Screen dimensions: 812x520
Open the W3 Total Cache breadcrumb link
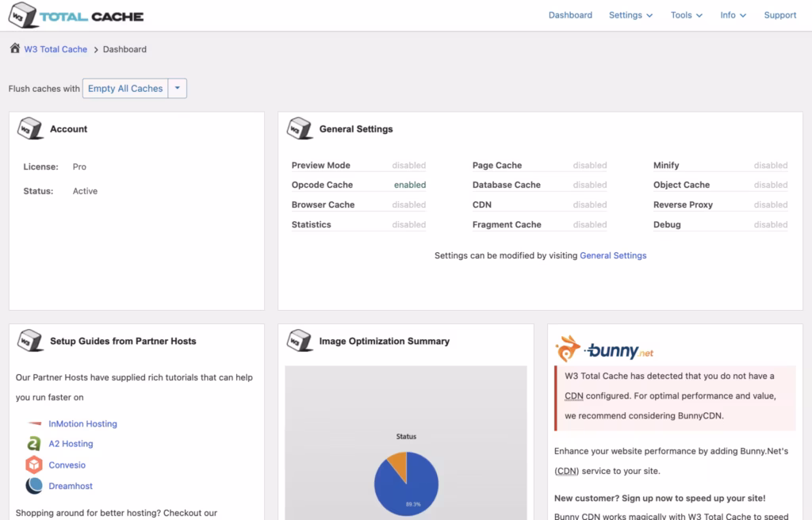click(x=56, y=49)
